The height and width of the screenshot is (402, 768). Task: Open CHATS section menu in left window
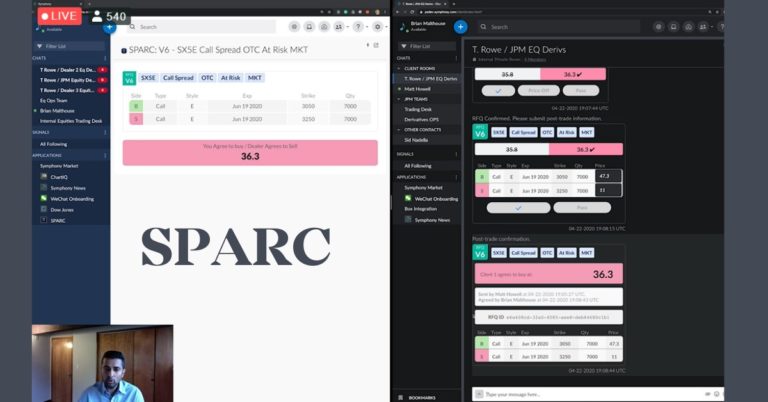[x=105, y=58]
